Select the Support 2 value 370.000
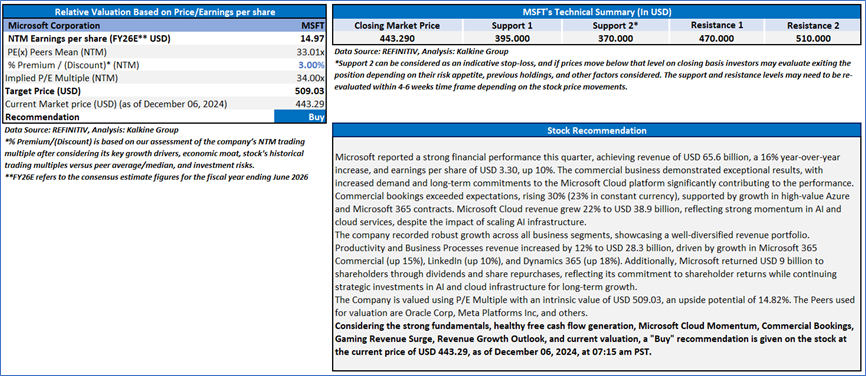 click(x=615, y=39)
